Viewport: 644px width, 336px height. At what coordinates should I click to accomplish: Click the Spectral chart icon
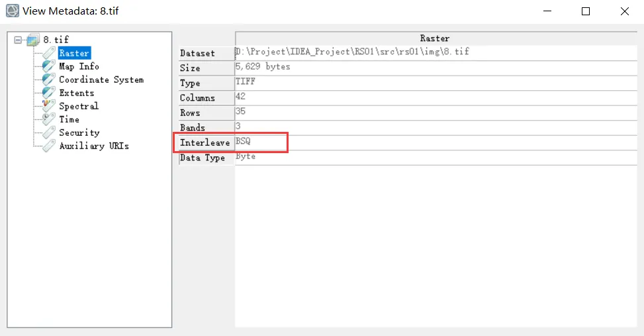click(x=49, y=106)
